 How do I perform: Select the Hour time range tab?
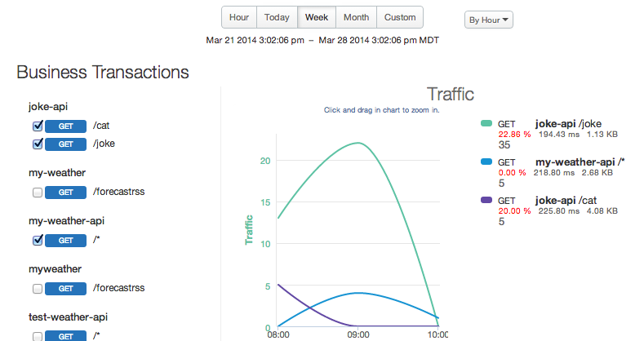239,17
